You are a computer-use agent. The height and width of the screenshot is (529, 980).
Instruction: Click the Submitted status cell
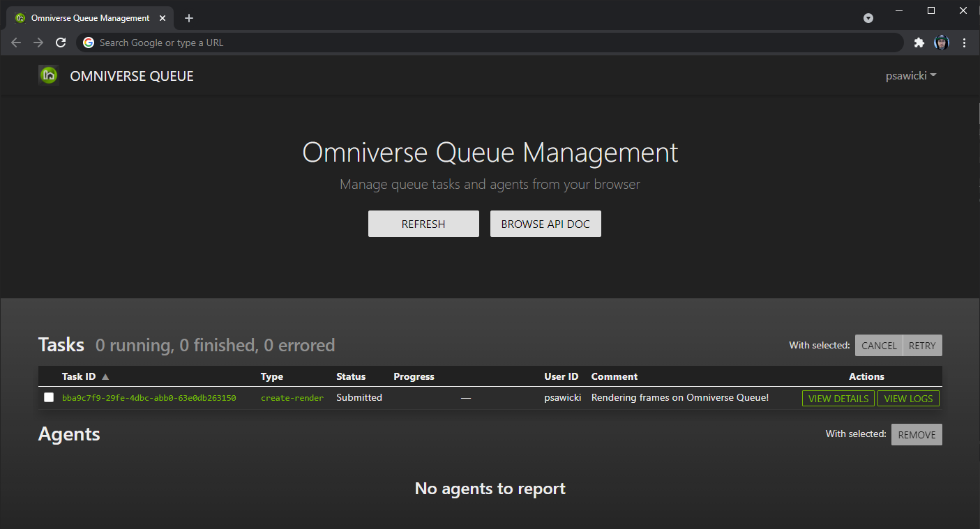click(x=359, y=397)
